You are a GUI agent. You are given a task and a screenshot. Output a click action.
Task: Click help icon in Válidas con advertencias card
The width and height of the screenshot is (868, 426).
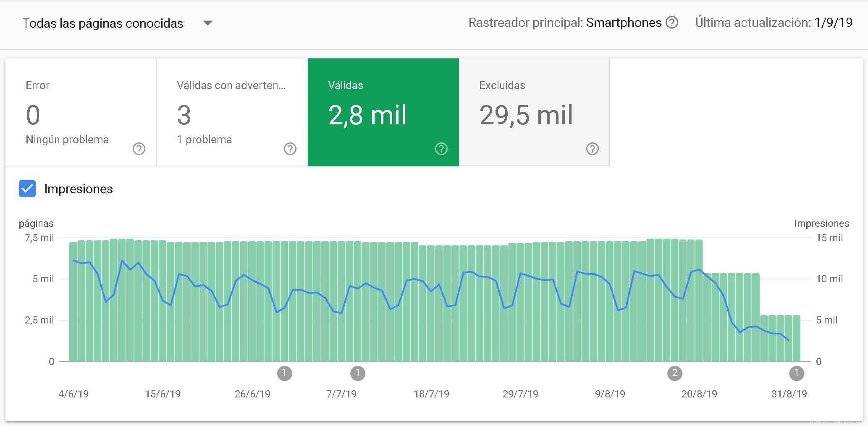pos(290,149)
